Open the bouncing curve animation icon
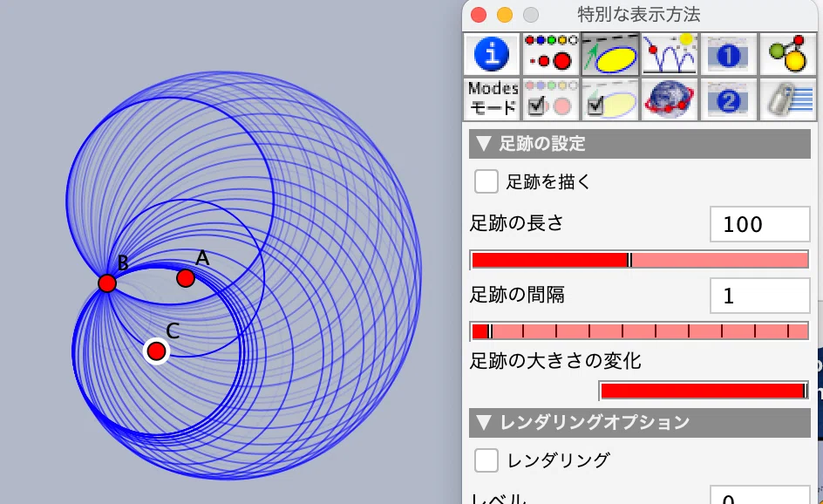Viewport: 823px width, 504px height. click(670, 54)
